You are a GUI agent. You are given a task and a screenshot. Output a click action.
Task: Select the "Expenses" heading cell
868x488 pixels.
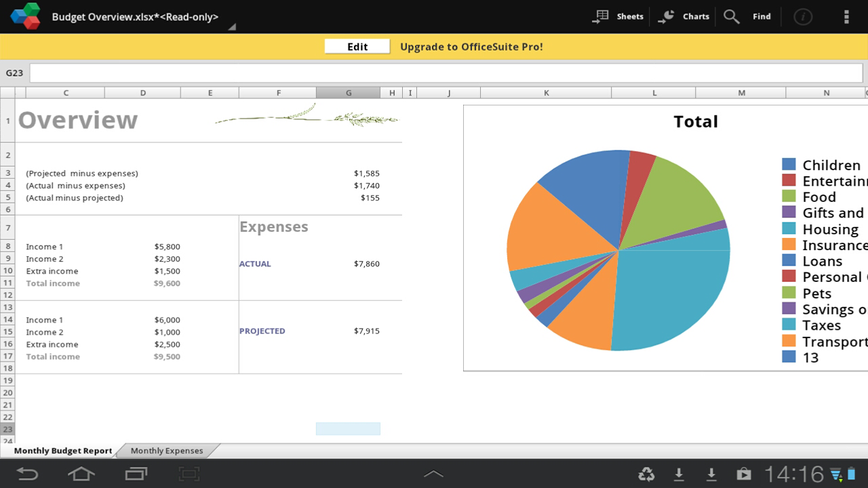click(274, 227)
